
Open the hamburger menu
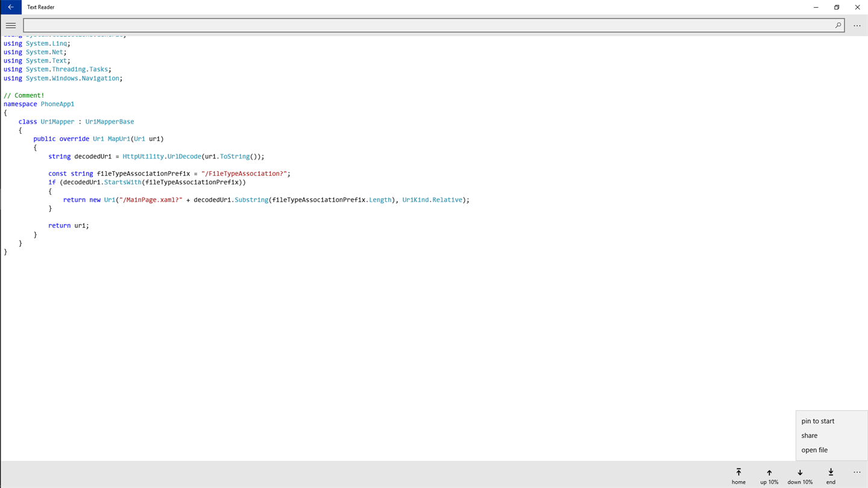click(11, 25)
